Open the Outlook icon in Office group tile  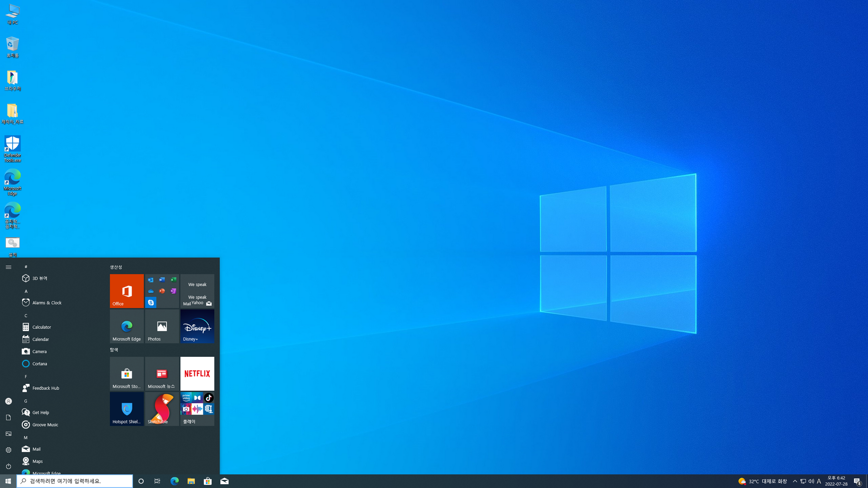coord(151,280)
